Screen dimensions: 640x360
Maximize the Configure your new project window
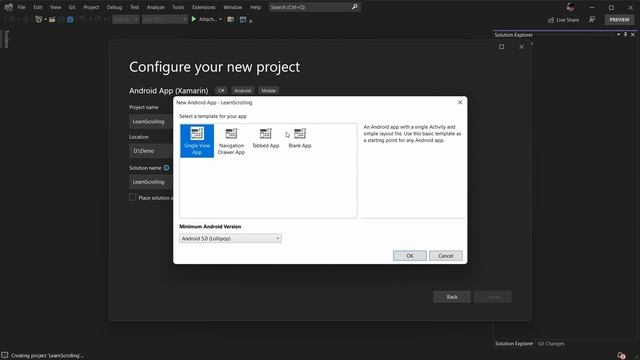pyautogui.click(x=502, y=47)
